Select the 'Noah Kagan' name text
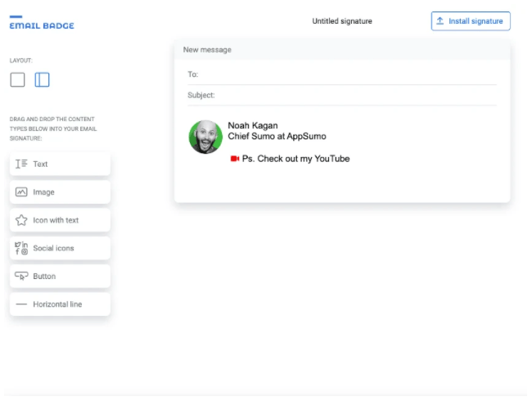Viewport: 532px width, 401px height. (x=253, y=125)
